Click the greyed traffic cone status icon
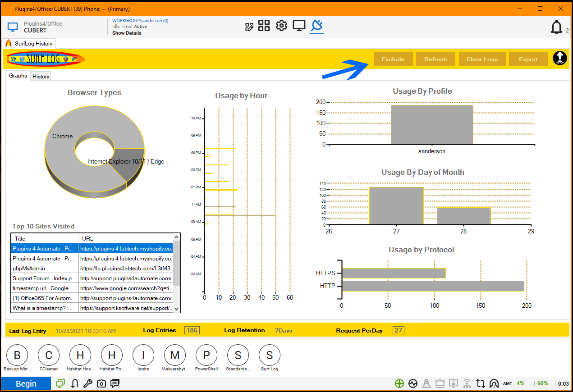The height and width of the screenshot is (392, 573). tap(426, 383)
